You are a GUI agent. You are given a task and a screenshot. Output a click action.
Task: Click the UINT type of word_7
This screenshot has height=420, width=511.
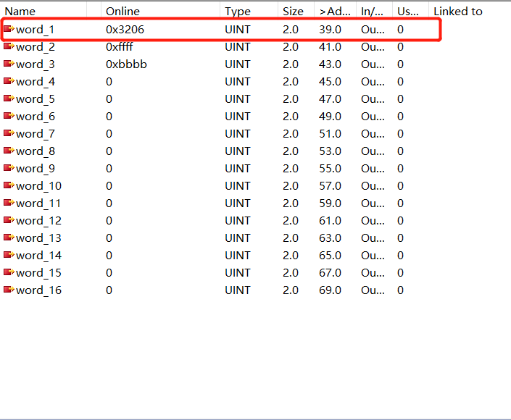pyautogui.click(x=238, y=134)
